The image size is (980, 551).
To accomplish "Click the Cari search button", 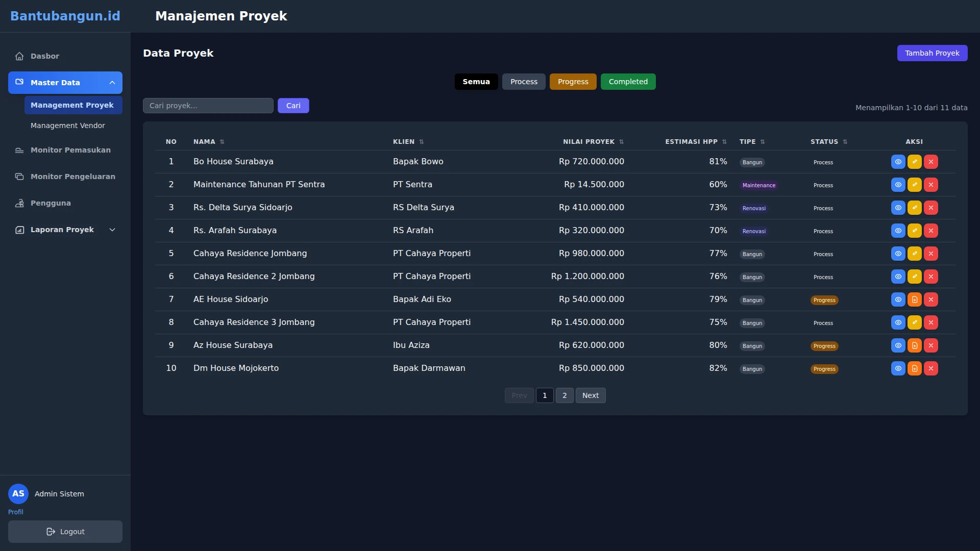I will [x=293, y=106].
